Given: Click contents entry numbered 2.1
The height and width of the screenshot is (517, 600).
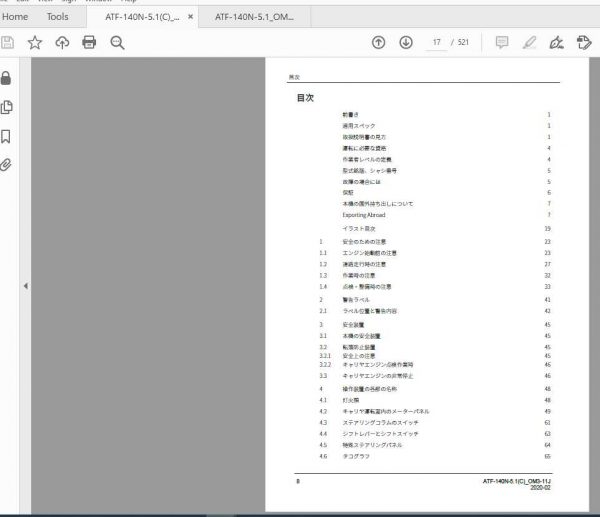Looking at the screenshot, I should point(435,311).
